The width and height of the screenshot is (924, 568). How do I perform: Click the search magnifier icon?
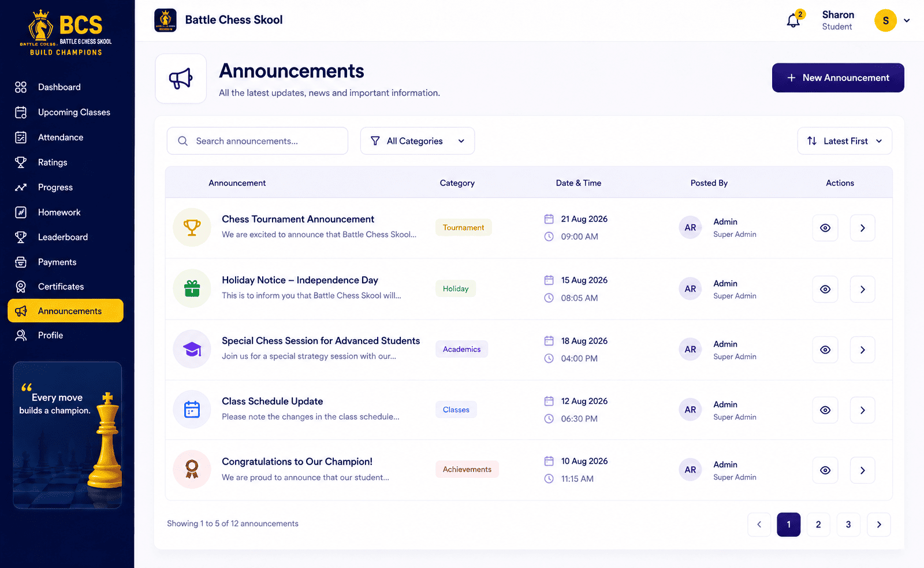point(183,141)
